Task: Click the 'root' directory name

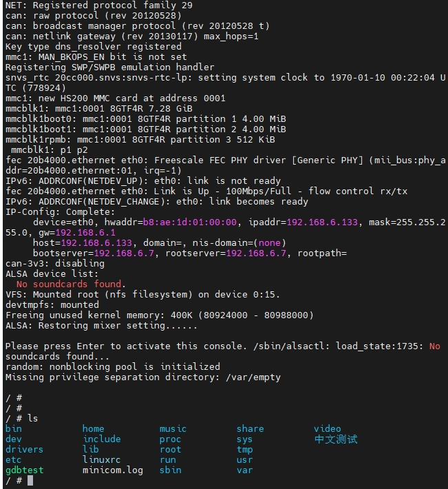Action: [x=170, y=449]
